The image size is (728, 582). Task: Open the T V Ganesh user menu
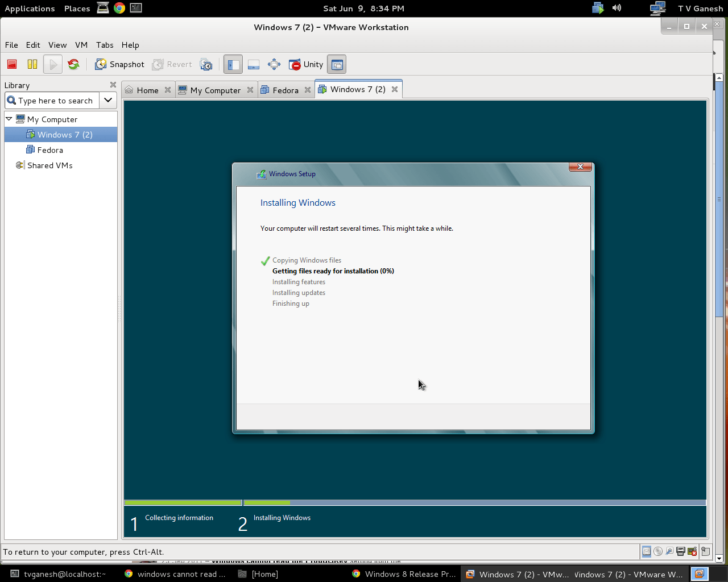tap(700, 9)
